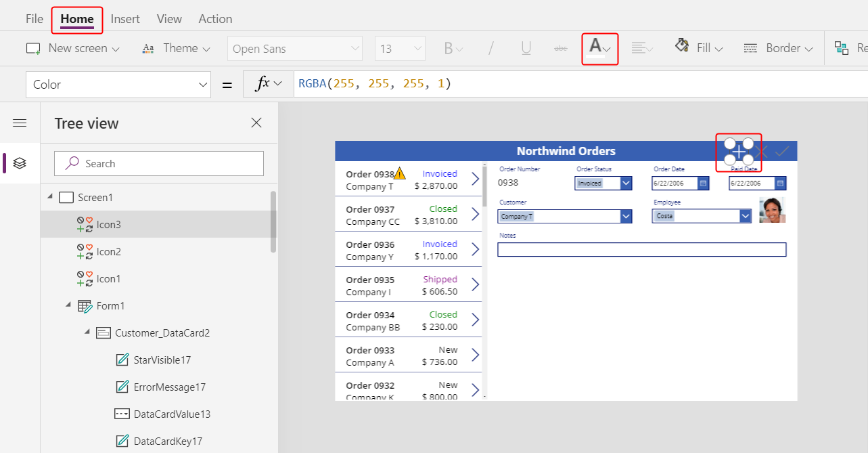Toggle italic formatting in toolbar
The height and width of the screenshot is (453, 868).
coord(491,49)
